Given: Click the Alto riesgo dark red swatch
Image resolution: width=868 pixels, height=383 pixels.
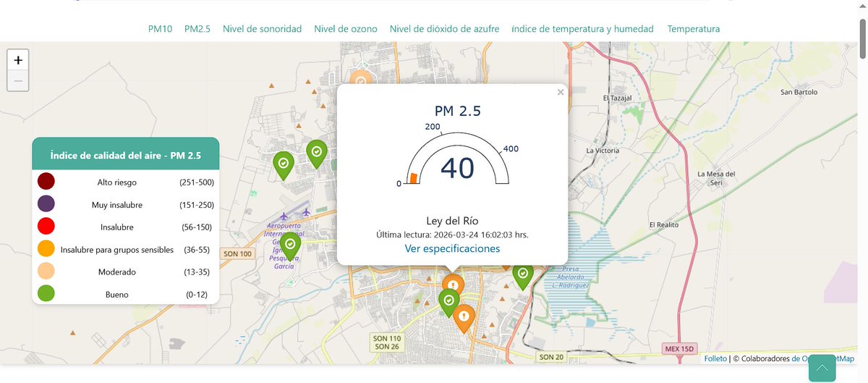Looking at the screenshot, I should [x=46, y=182].
